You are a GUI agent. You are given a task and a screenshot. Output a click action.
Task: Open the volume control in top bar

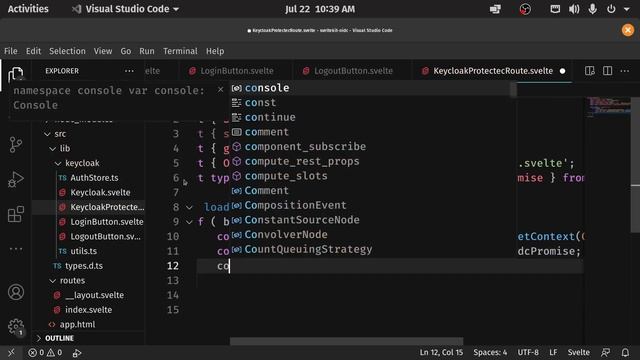coord(573,9)
